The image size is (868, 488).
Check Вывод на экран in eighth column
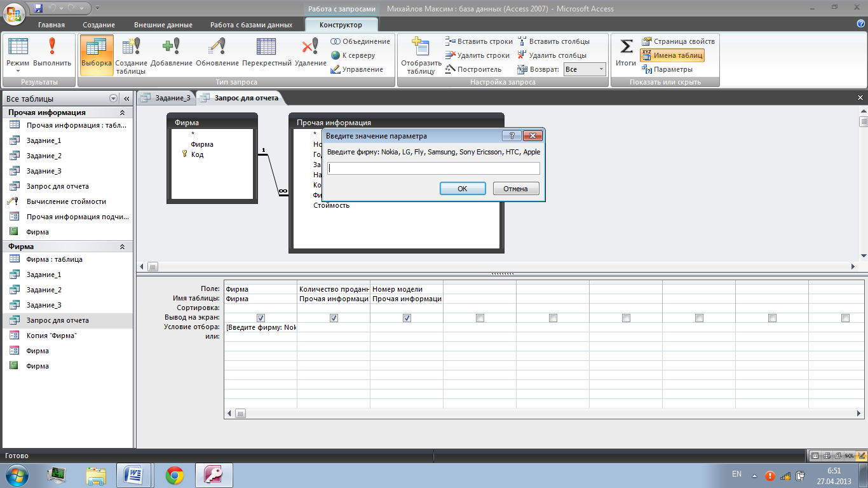pyautogui.click(x=772, y=318)
